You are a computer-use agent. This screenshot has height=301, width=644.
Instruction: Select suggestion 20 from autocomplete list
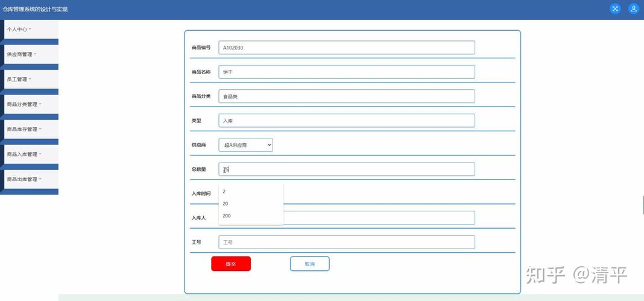251,204
